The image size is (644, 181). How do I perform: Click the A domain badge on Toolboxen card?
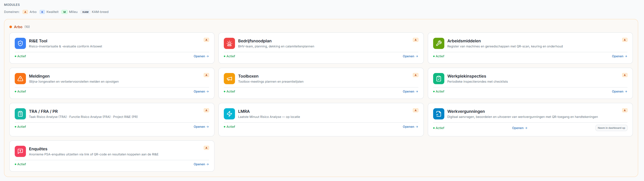tap(416, 75)
